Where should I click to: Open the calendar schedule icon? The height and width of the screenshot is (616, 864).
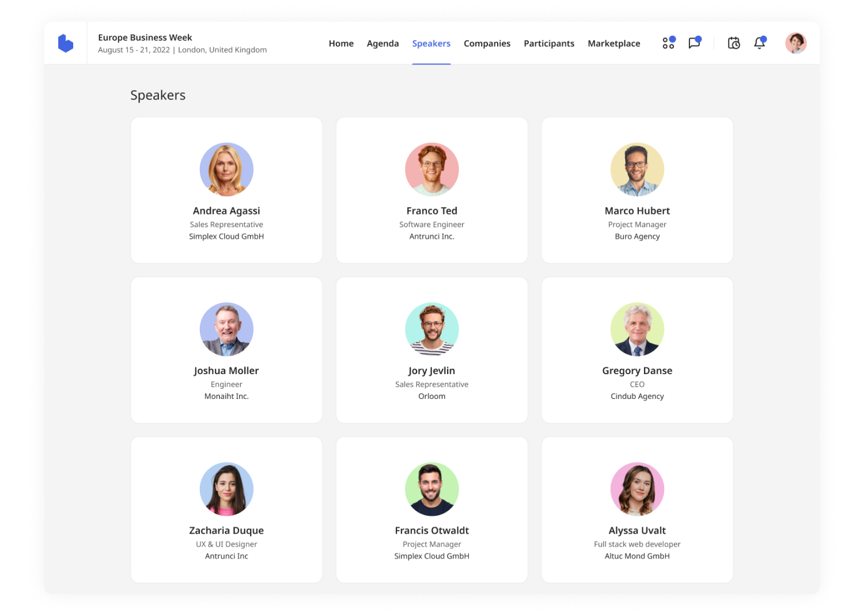tap(734, 43)
